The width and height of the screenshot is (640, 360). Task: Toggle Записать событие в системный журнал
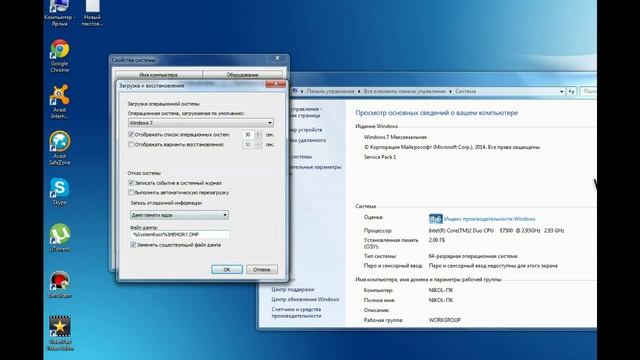[x=131, y=183]
